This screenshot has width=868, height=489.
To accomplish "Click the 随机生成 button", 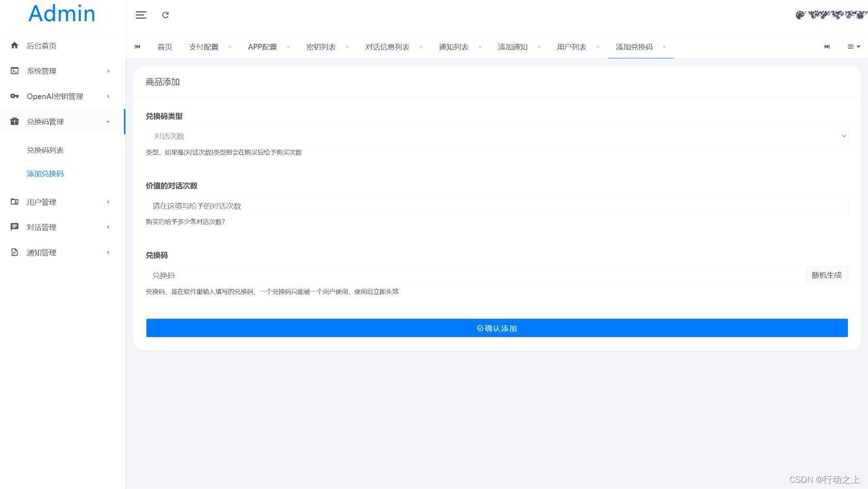I will (826, 275).
